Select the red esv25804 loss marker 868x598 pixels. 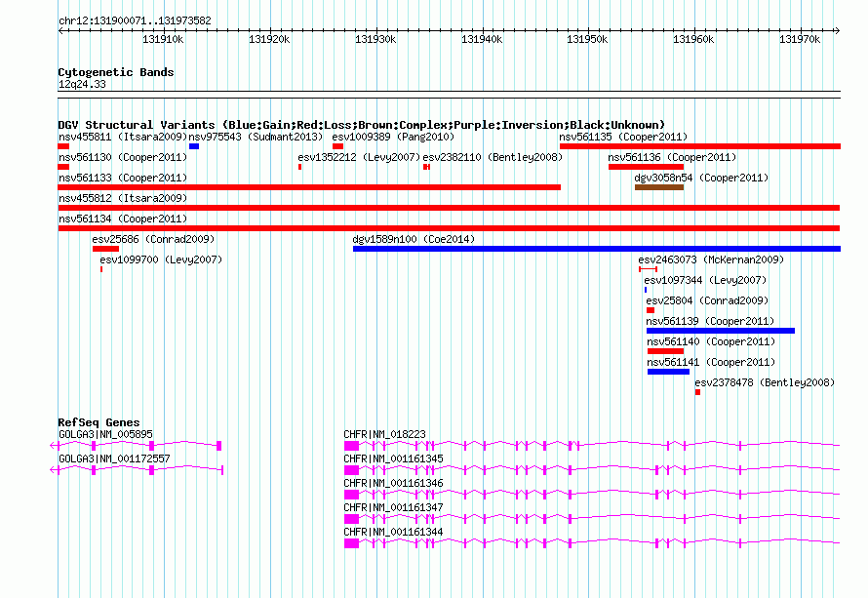[651, 310]
